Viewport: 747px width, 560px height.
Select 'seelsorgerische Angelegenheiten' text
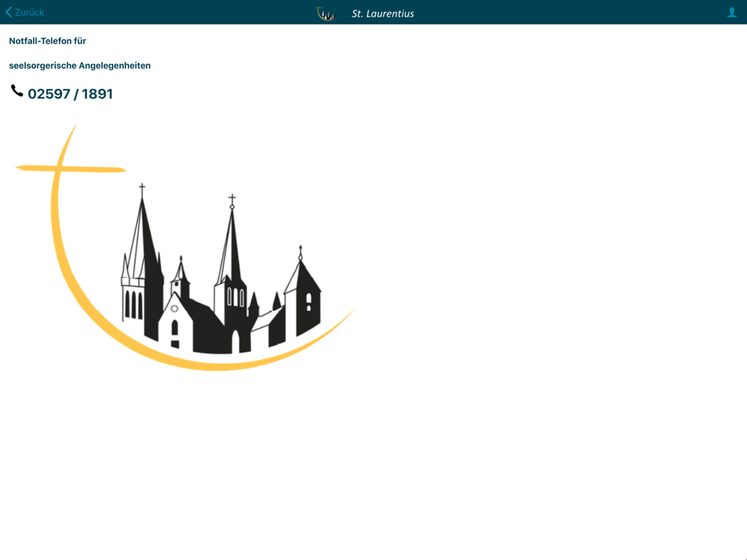click(x=80, y=66)
